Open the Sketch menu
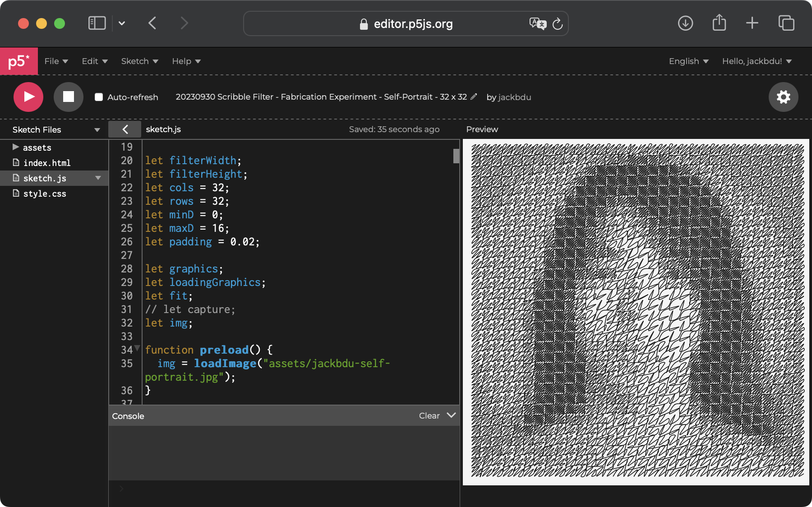The width and height of the screenshot is (812, 507). pyautogui.click(x=139, y=61)
